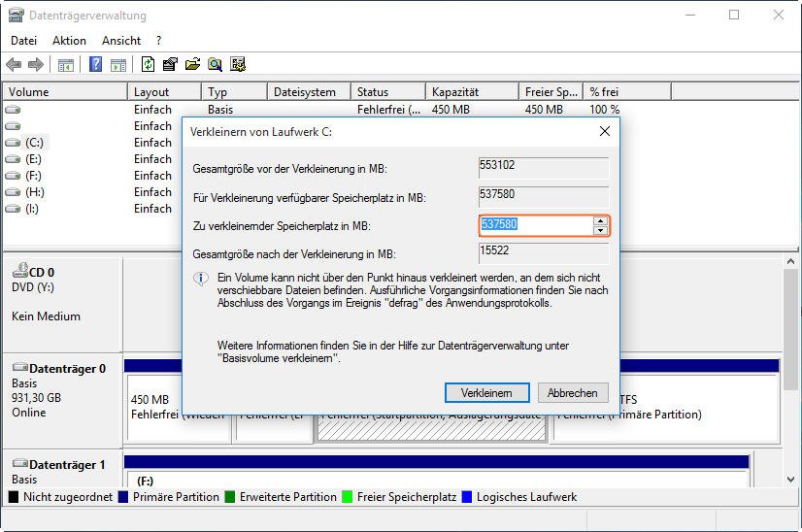Click the info icon in the shrink dialog

(200, 279)
